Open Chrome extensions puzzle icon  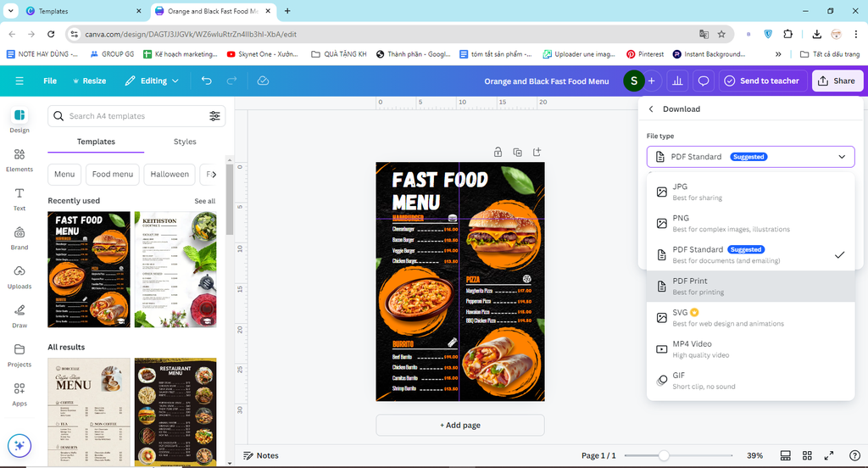pyautogui.click(x=787, y=34)
